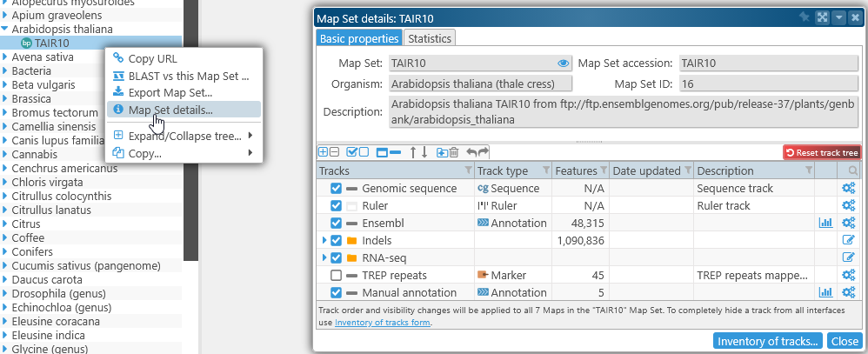
Task: Switch to the Statistics tab
Action: [x=430, y=38]
